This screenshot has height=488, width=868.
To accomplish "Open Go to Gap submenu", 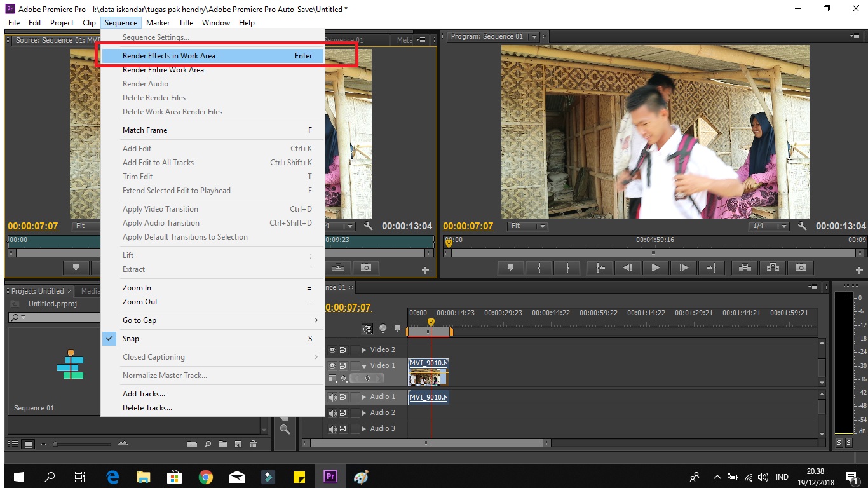I will coord(212,320).
